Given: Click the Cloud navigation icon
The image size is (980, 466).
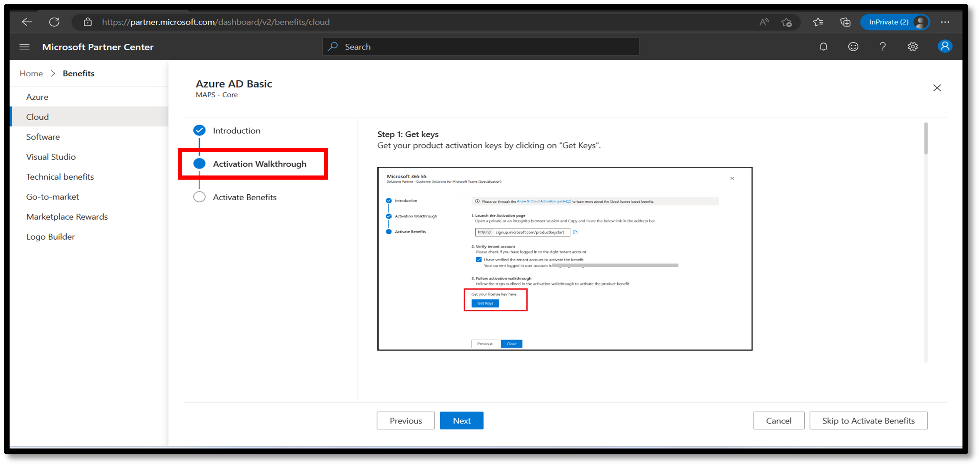Looking at the screenshot, I should [37, 116].
